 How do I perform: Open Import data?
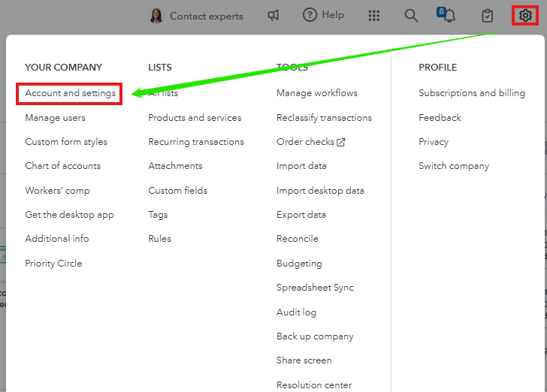[x=301, y=166]
